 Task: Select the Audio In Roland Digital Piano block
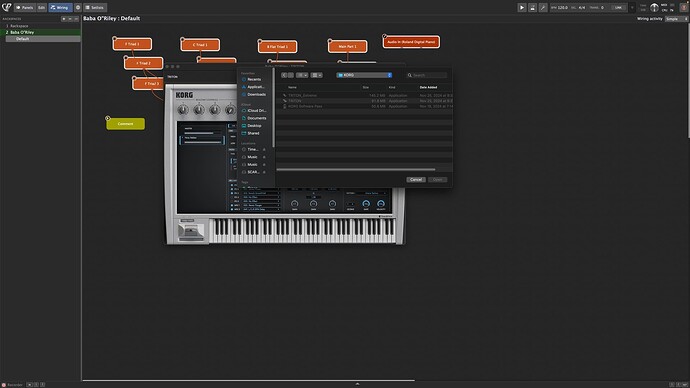coord(411,42)
